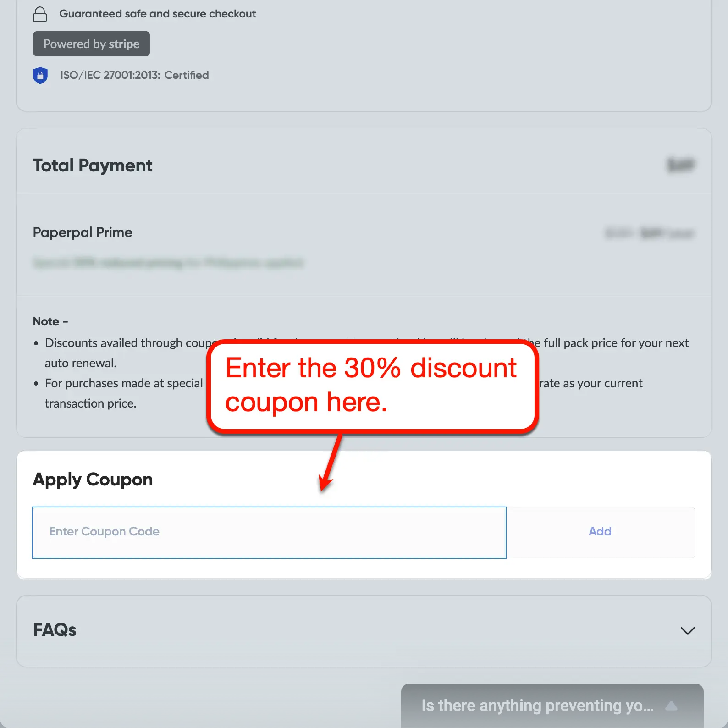The image size is (728, 728).
Task: Select the Paperpal Prime plan row
Action: tap(83, 232)
